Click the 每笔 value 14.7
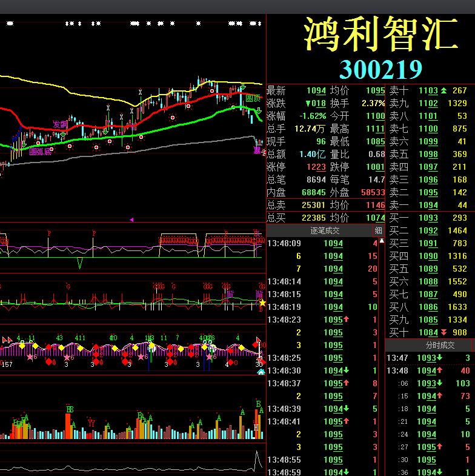Screen dimensions: 475x476 click(376, 179)
